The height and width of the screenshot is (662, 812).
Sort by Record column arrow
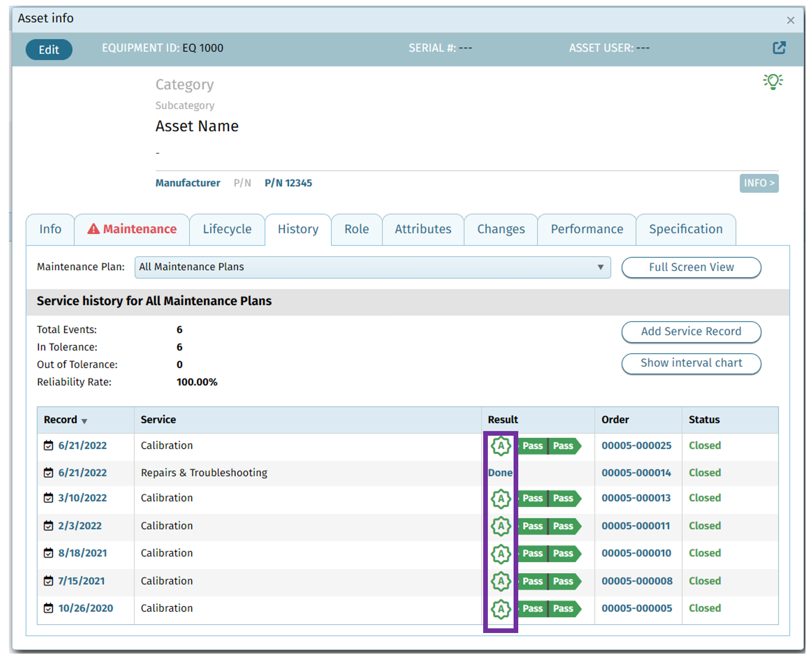[84, 421]
